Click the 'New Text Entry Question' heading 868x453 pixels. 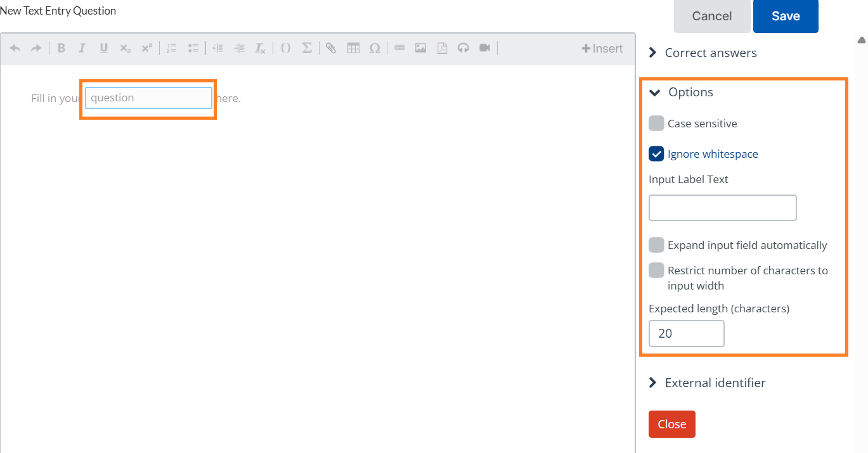click(58, 11)
